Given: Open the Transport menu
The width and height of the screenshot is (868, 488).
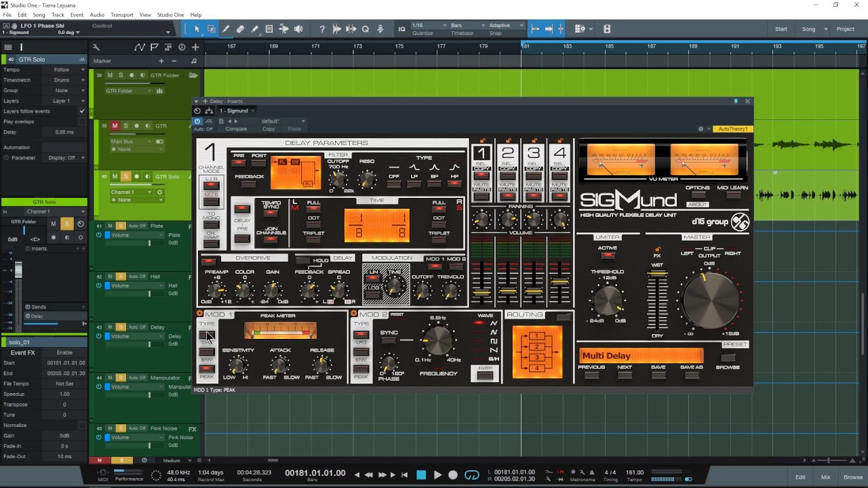Looking at the screenshot, I should pos(122,15).
